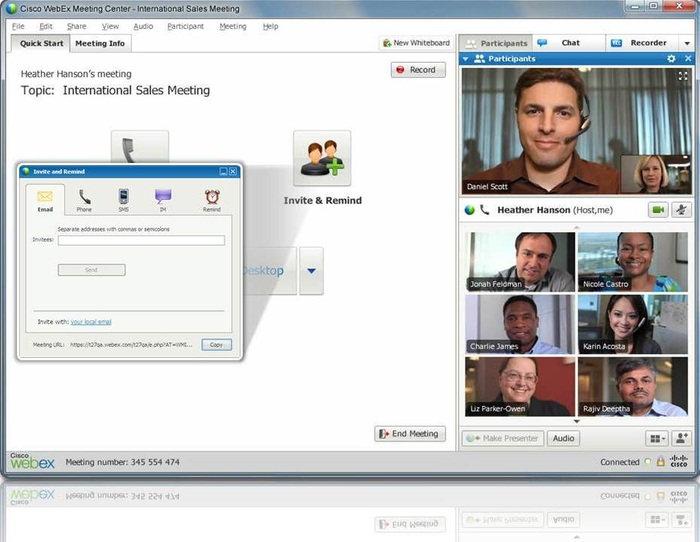Viewport: 700px width, 542px height.
Task: Select the Chat panel tab
Action: coord(569,43)
